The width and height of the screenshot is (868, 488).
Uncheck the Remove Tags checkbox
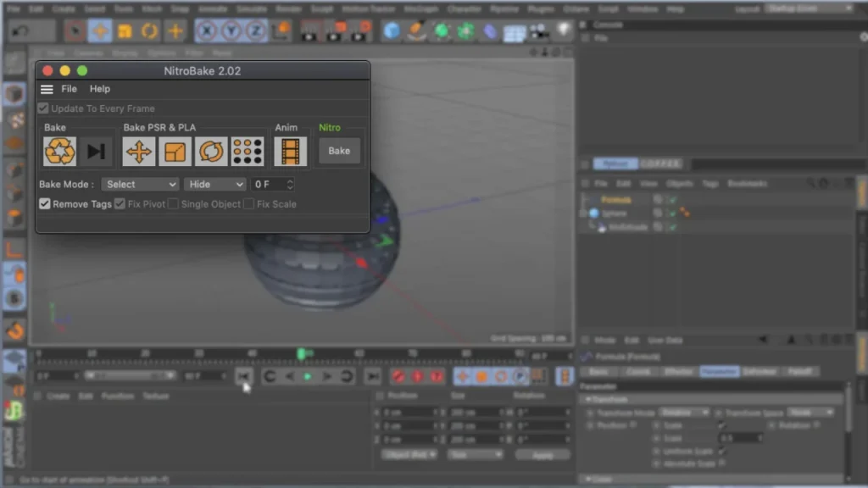[45, 204]
